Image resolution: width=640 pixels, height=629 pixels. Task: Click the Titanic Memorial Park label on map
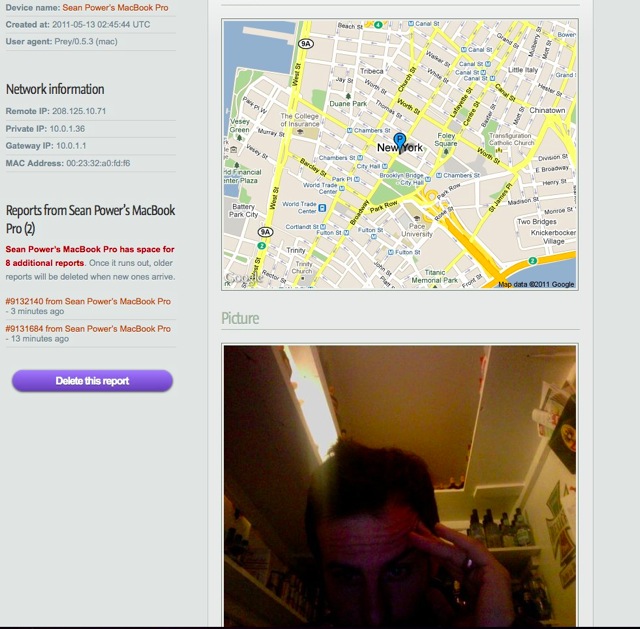click(434, 276)
